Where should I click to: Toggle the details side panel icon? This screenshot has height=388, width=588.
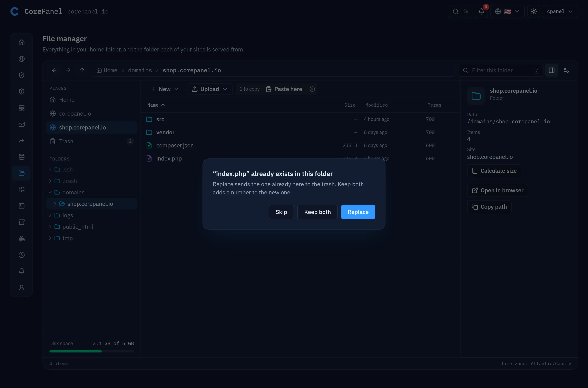tap(551, 70)
